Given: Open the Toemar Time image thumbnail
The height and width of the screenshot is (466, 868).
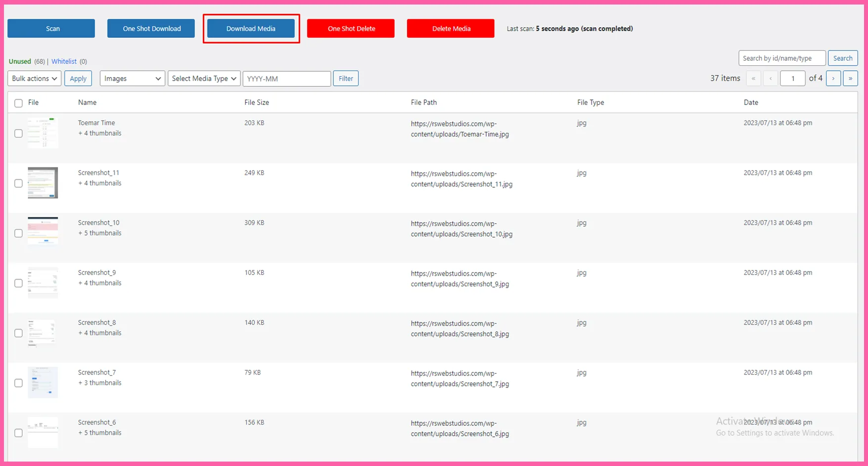Looking at the screenshot, I should click(43, 133).
